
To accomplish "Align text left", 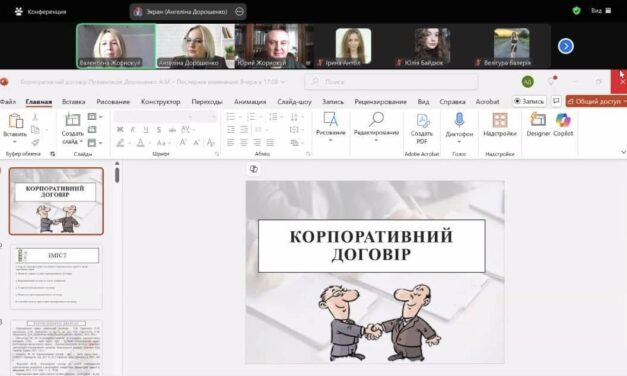I will pyautogui.click(x=231, y=142).
